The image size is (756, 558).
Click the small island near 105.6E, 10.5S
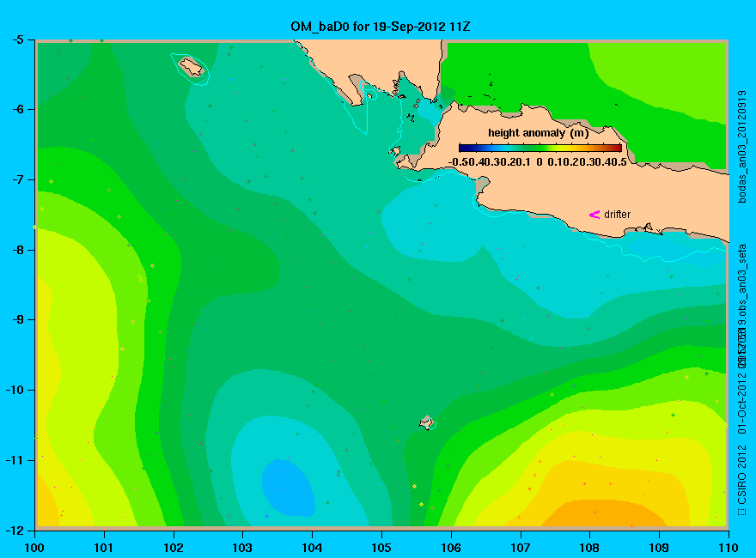(x=427, y=422)
